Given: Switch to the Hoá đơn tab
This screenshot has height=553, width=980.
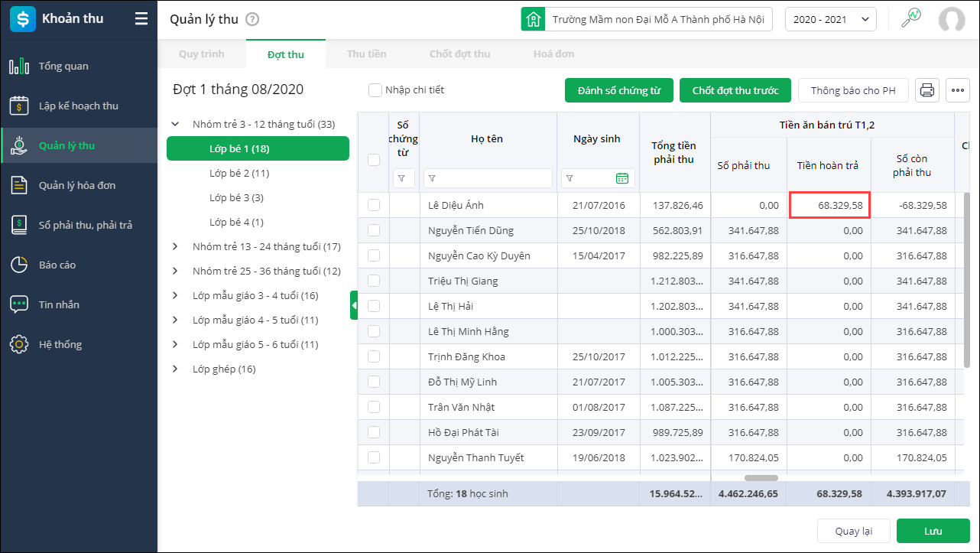Looking at the screenshot, I should [x=553, y=54].
